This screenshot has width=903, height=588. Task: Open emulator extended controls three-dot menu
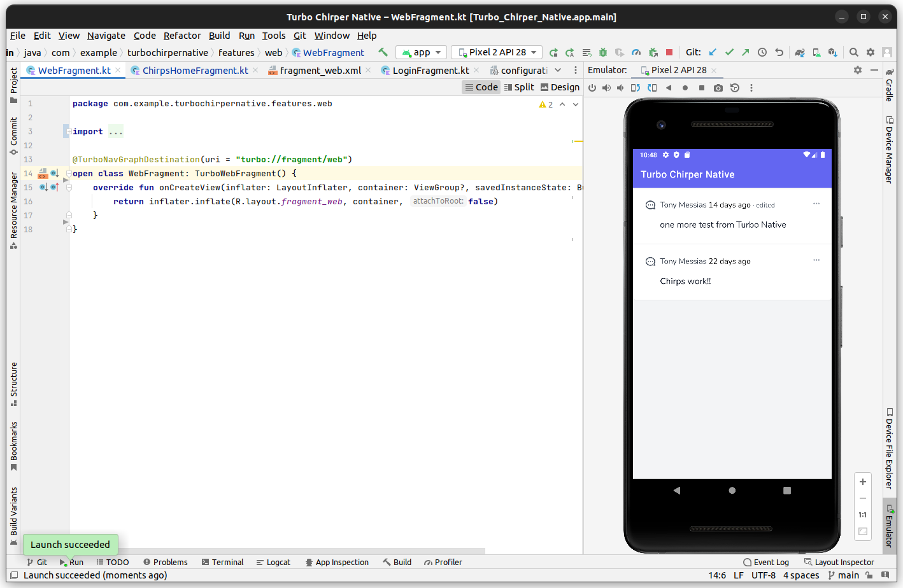pyautogui.click(x=751, y=88)
